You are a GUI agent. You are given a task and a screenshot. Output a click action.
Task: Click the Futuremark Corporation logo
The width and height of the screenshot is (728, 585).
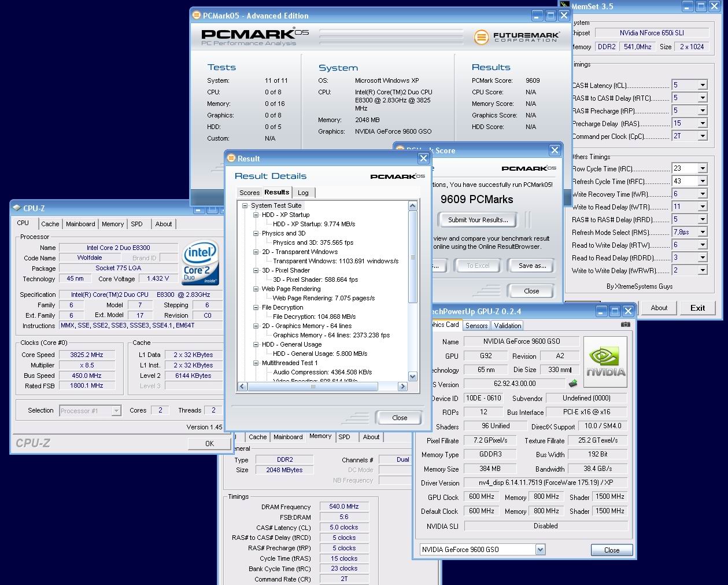pos(517,36)
